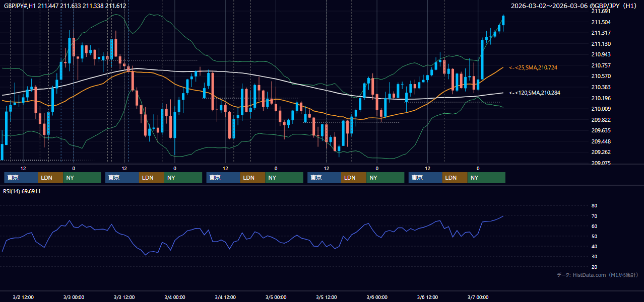644x302 pixels.
Task: Select 東京 session block above 3/4 12:00 label
Action: coord(224,178)
